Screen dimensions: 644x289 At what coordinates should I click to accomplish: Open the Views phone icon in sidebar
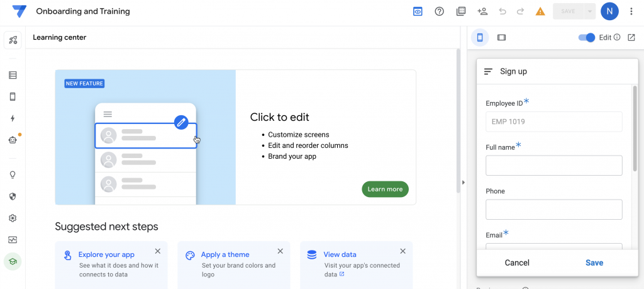tap(13, 96)
